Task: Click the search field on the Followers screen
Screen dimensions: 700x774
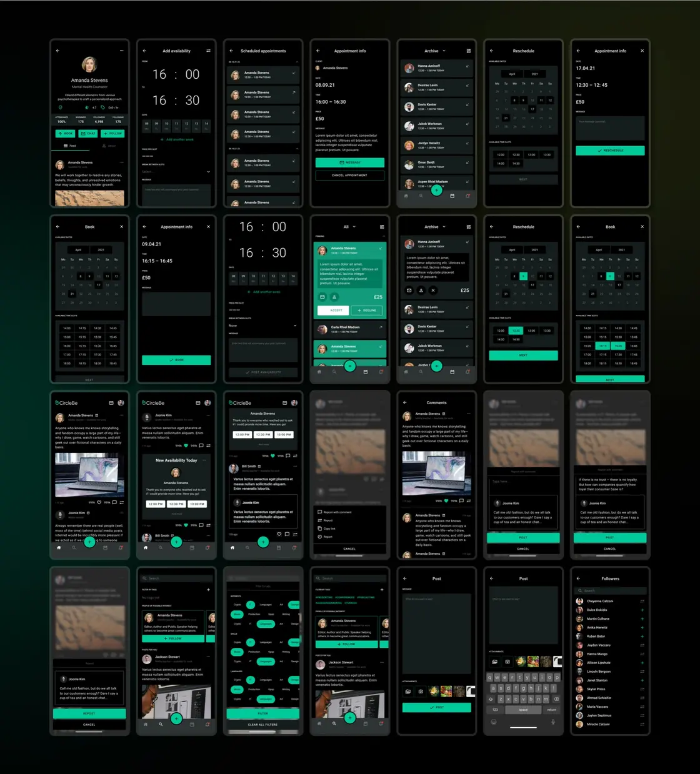Action: [610, 590]
